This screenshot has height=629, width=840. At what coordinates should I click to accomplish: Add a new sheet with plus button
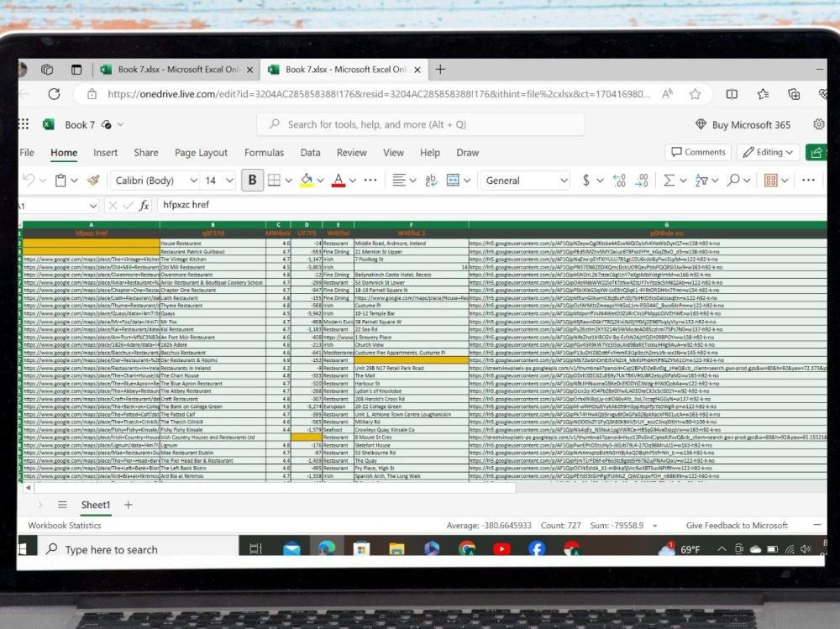tap(128, 505)
